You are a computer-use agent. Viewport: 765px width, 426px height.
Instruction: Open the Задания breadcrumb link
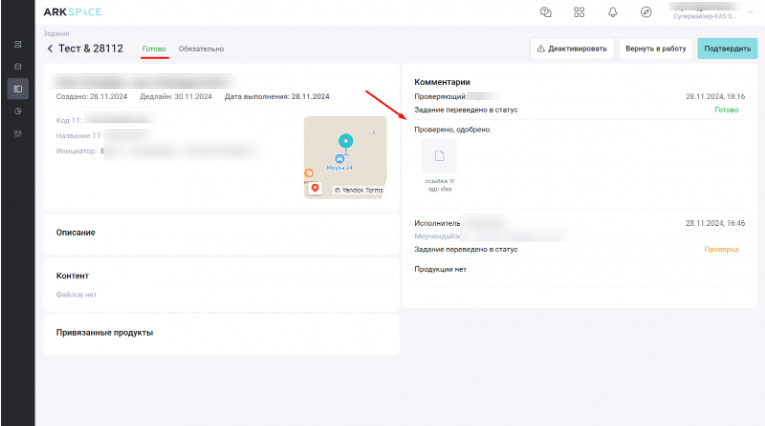pyautogui.click(x=56, y=34)
